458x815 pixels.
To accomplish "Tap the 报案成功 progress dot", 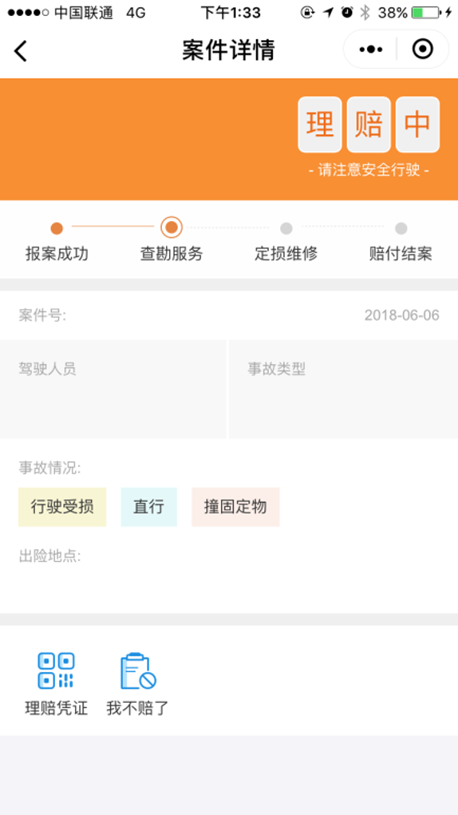I will click(57, 228).
